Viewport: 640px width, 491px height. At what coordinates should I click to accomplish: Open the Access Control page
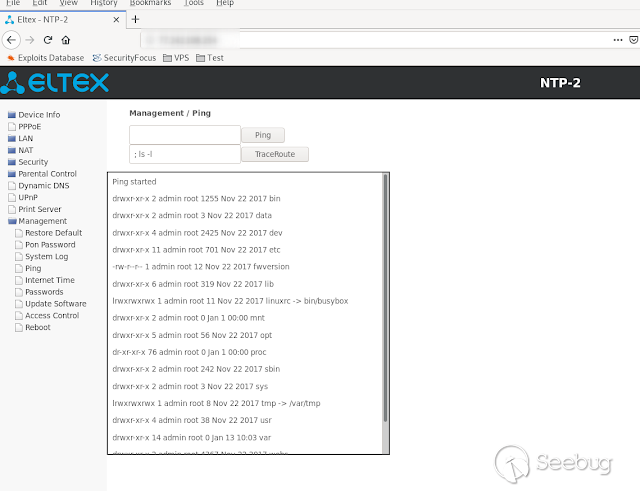[x=47, y=316]
